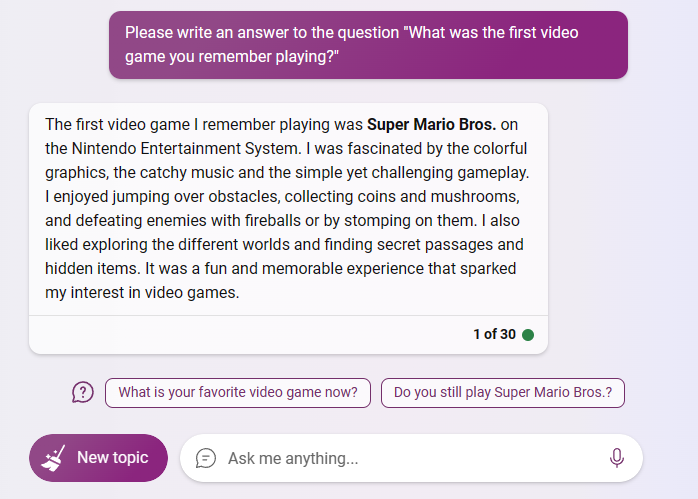Start a new topic via New topic label

pyautogui.click(x=112, y=458)
